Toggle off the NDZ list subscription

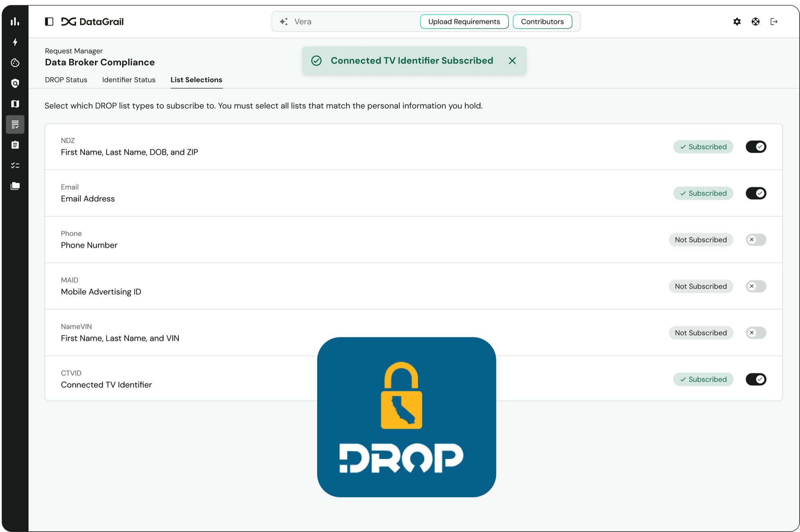pyautogui.click(x=756, y=147)
